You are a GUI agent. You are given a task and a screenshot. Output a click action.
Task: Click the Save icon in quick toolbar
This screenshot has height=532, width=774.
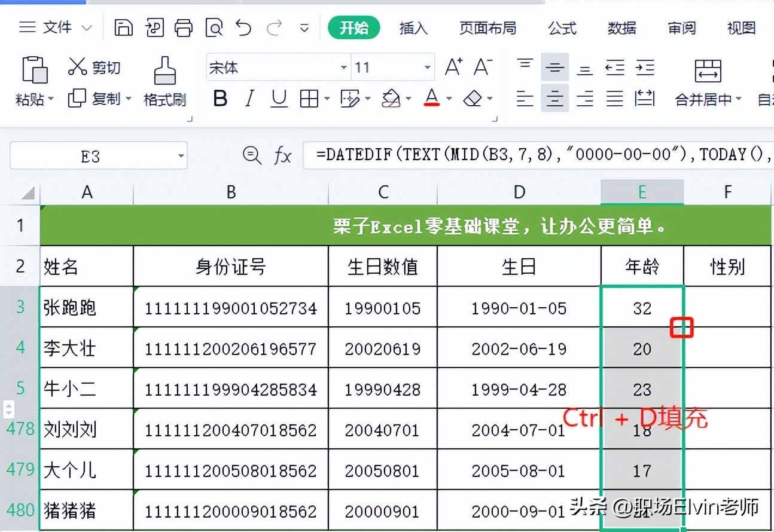pyautogui.click(x=123, y=27)
